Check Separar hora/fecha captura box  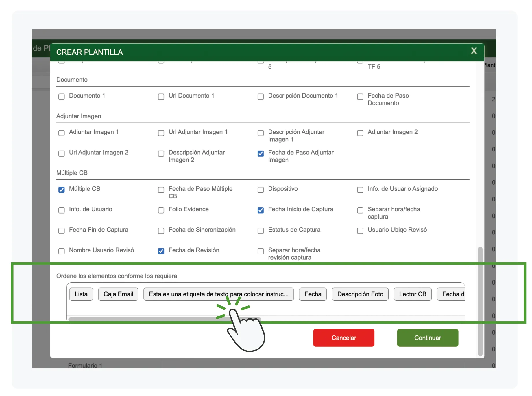[360, 210]
